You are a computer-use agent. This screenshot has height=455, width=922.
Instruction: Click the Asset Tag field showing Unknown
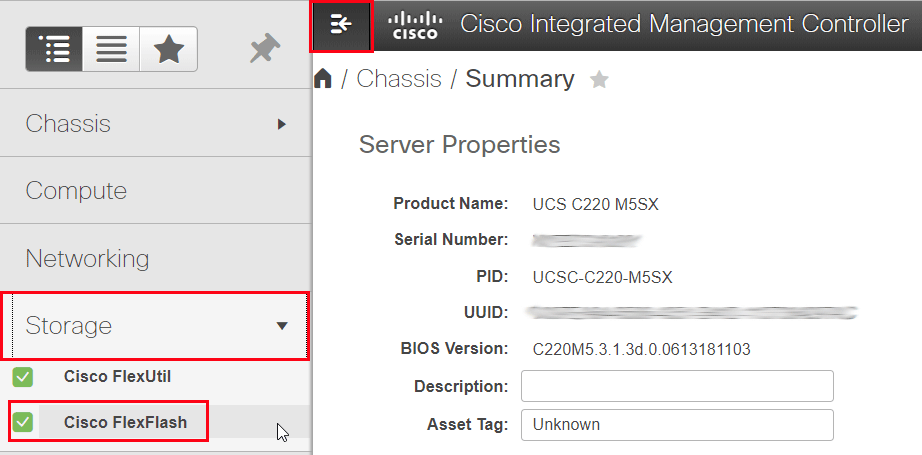click(677, 424)
